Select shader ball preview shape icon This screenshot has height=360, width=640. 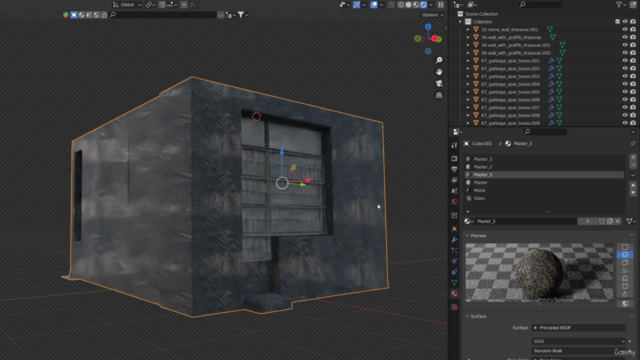(x=624, y=278)
